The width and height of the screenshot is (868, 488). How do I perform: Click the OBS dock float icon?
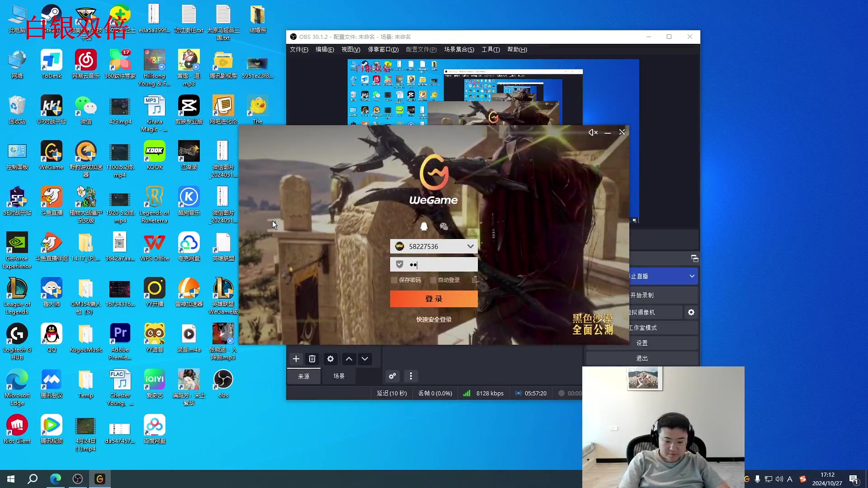pyautogui.click(x=695, y=258)
